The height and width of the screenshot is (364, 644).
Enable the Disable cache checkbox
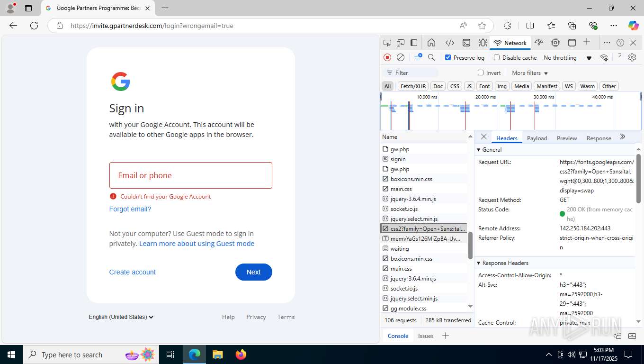click(x=497, y=57)
